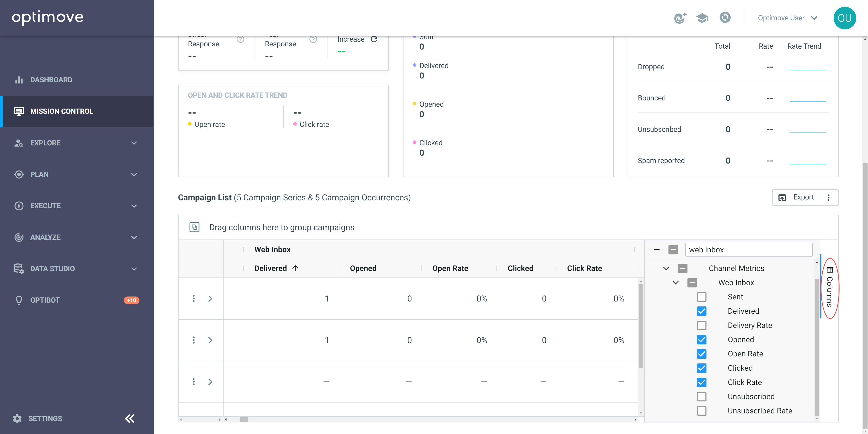The image size is (868, 434).
Task: Open the sync circle icon in header
Action: 725,17
